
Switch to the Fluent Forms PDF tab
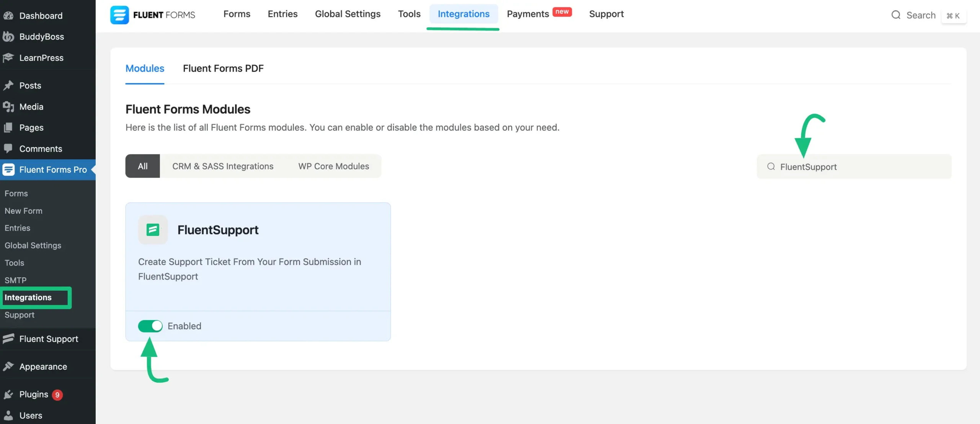[223, 68]
